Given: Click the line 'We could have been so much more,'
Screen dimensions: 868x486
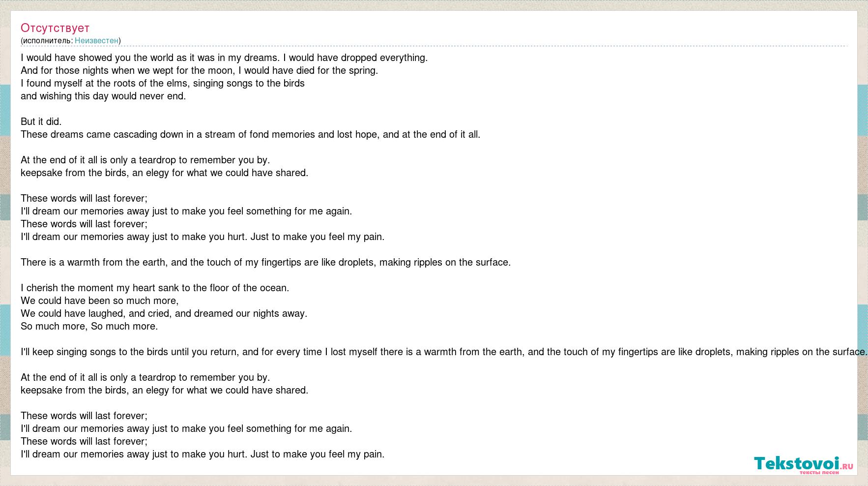Looking at the screenshot, I should (x=100, y=301).
